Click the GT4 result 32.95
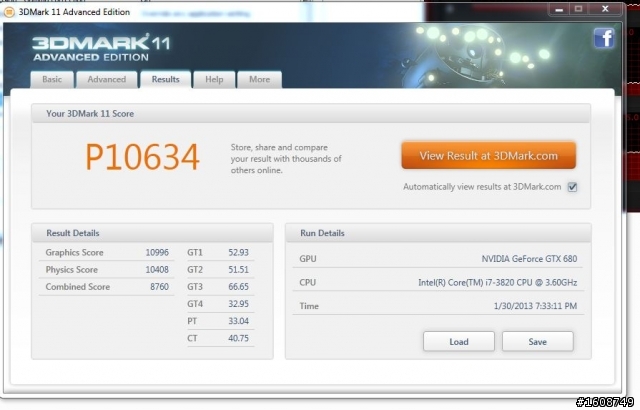640x410 pixels. tap(238, 304)
